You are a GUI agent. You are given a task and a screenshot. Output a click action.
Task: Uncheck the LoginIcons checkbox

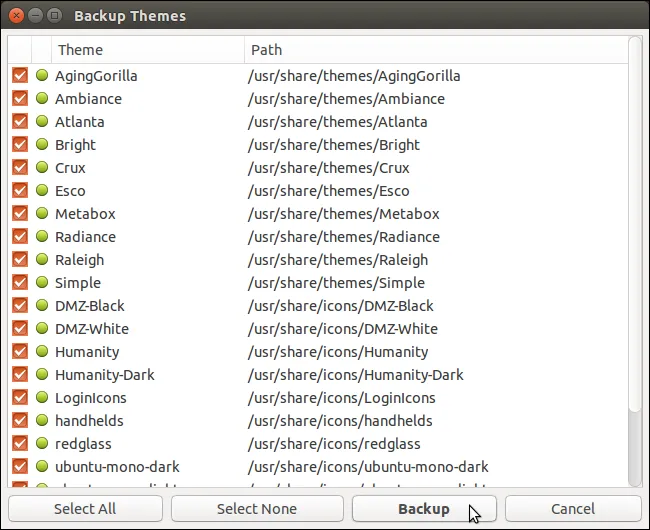pos(20,397)
